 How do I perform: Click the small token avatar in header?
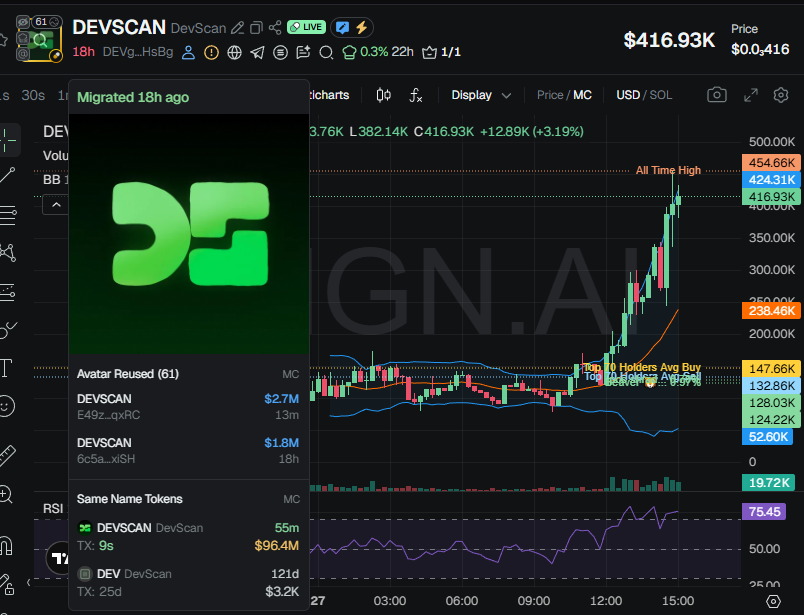pos(39,38)
